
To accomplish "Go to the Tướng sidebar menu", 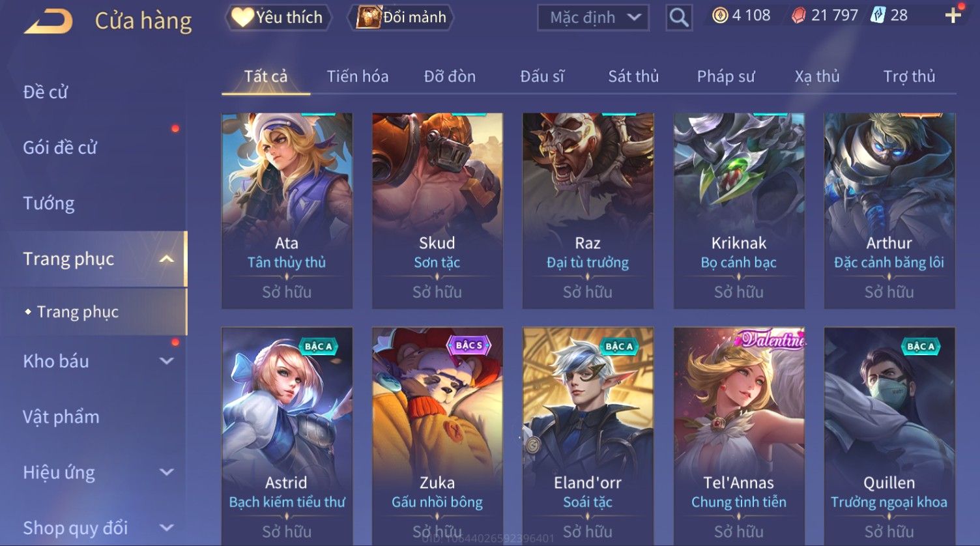I will 49,203.
